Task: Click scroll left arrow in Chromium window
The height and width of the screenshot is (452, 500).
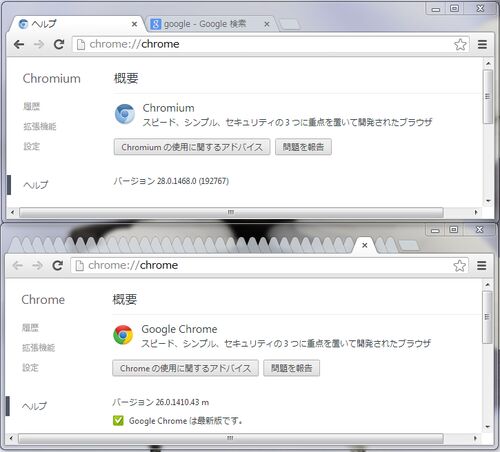Action: pos(13,212)
